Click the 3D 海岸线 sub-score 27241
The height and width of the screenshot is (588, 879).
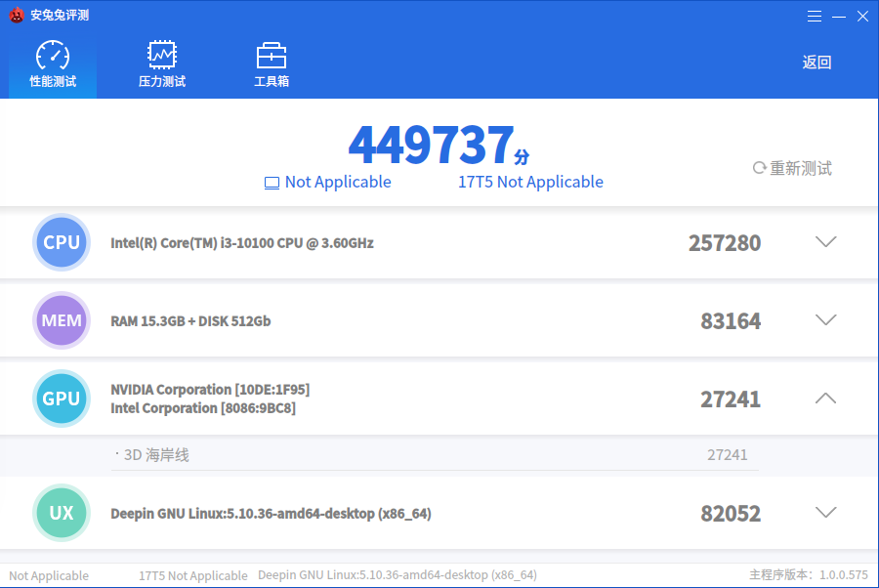727,454
